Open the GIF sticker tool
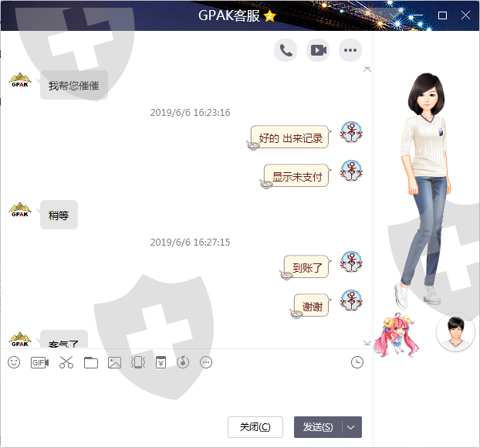This screenshot has height=448, width=480. pyautogui.click(x=40, y=362)
